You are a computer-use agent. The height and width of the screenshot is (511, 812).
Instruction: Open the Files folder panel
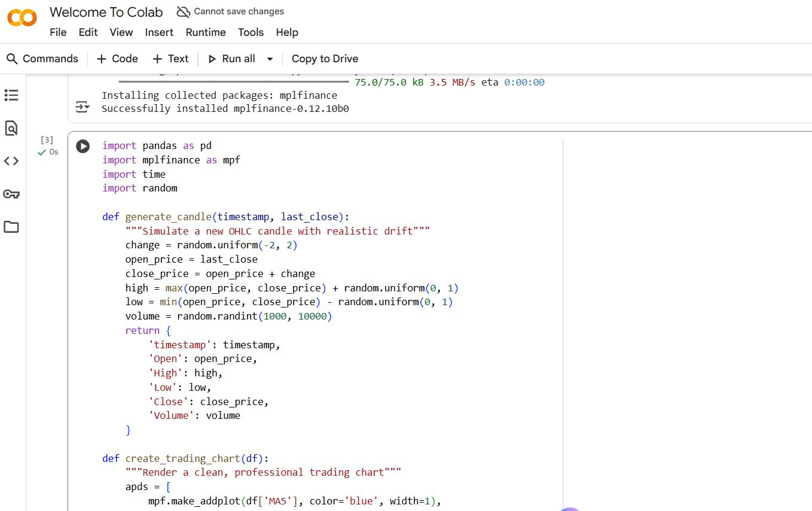tap(11, 227)
